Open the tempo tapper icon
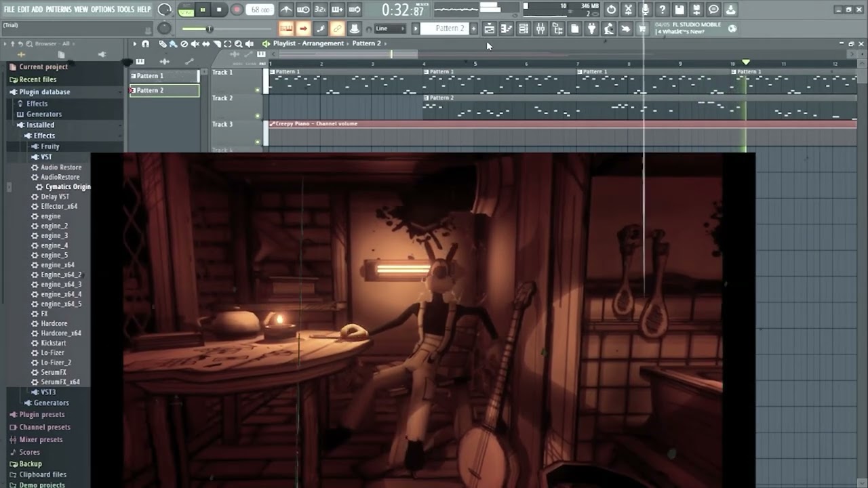Screen dimensions: 868x488 [x=608, y=28]
